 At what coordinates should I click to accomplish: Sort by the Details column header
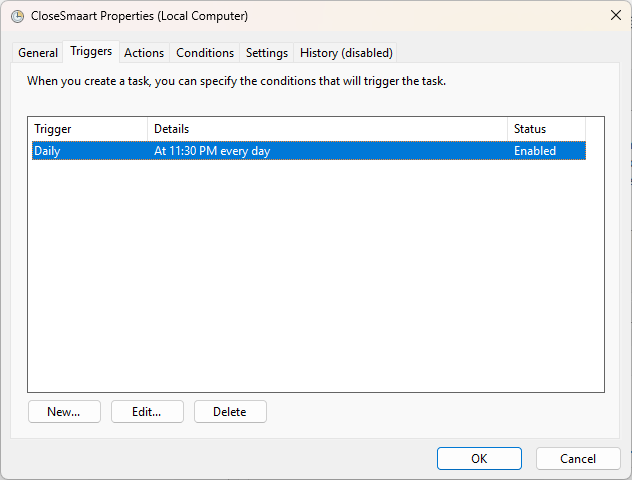pos(327,129)
